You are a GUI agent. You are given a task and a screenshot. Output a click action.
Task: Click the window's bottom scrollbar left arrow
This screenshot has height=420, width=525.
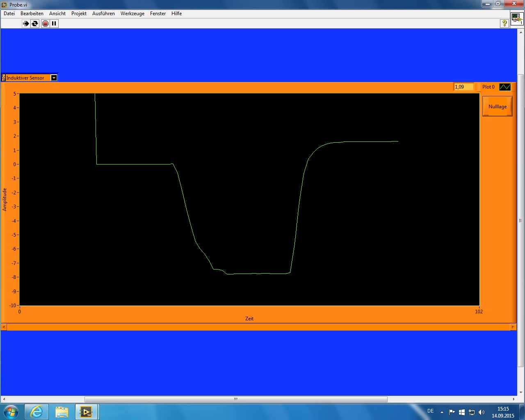pos(4,399)
